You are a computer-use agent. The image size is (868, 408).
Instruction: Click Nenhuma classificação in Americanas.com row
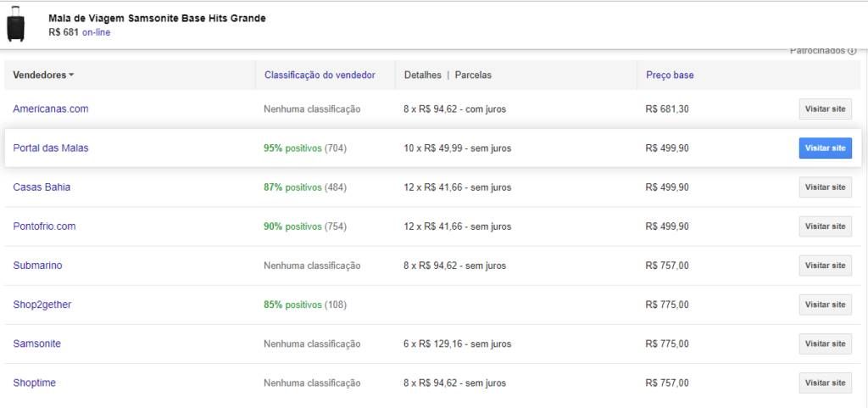click(x=312, y=109)
